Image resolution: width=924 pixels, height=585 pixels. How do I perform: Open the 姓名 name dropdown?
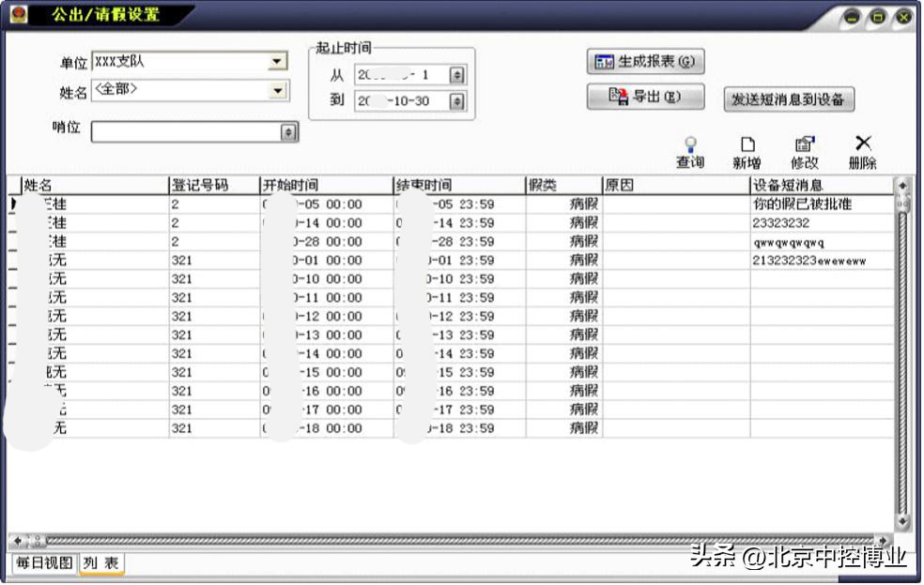pyautogui.click(x=278, y=91)
